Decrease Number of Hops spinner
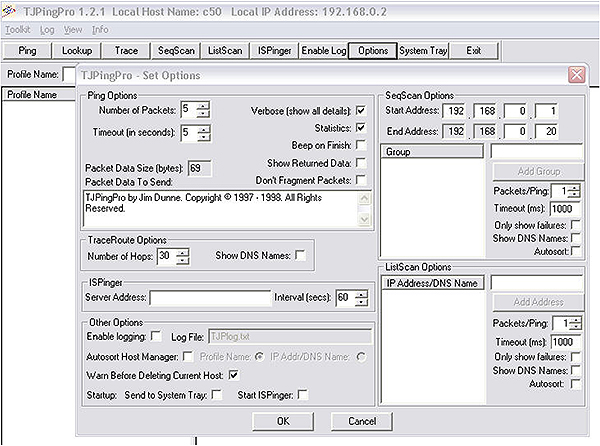Viewport: 600px width, 446px height. (183, 260)
